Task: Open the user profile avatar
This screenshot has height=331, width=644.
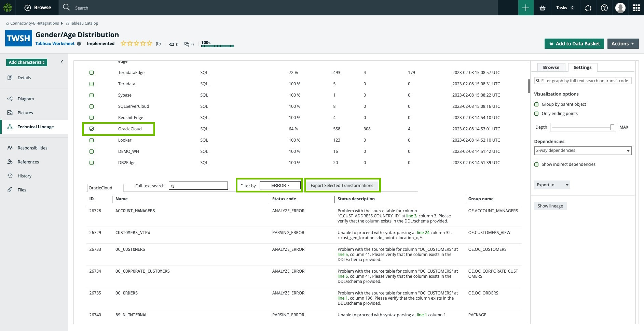Action: pos(620,8)
